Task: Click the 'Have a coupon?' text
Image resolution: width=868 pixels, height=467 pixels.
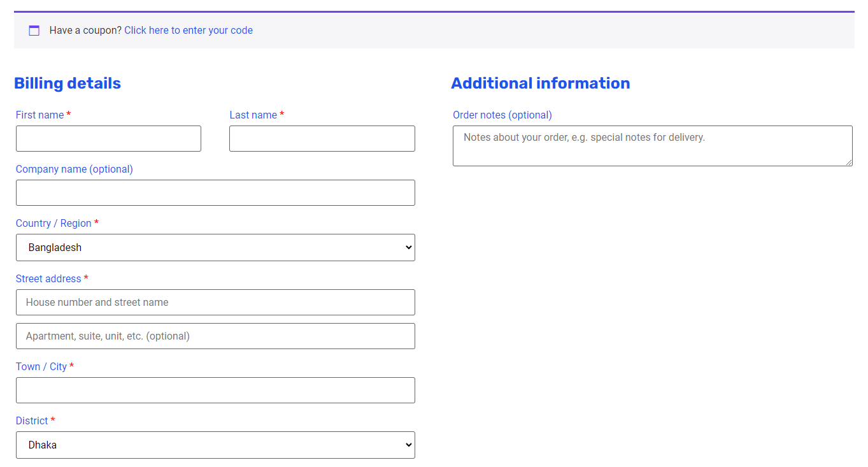Action: click(x=85, y=31)
